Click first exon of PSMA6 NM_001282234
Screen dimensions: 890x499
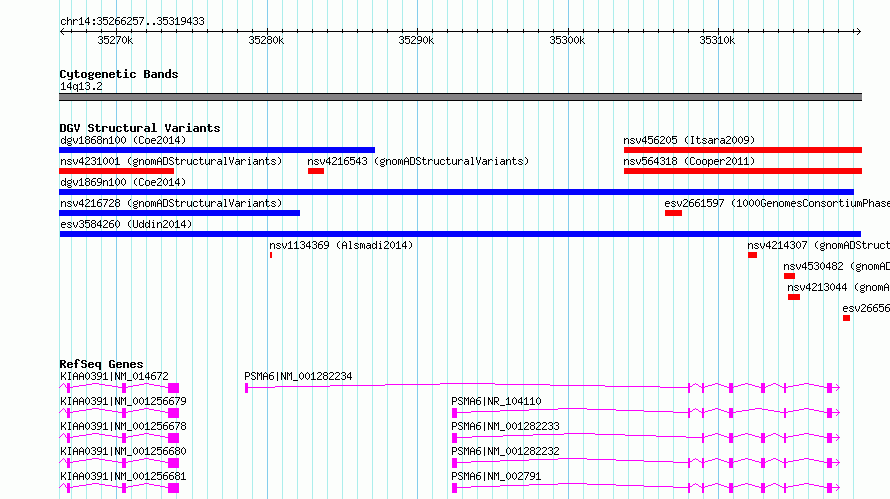[246, 388]
